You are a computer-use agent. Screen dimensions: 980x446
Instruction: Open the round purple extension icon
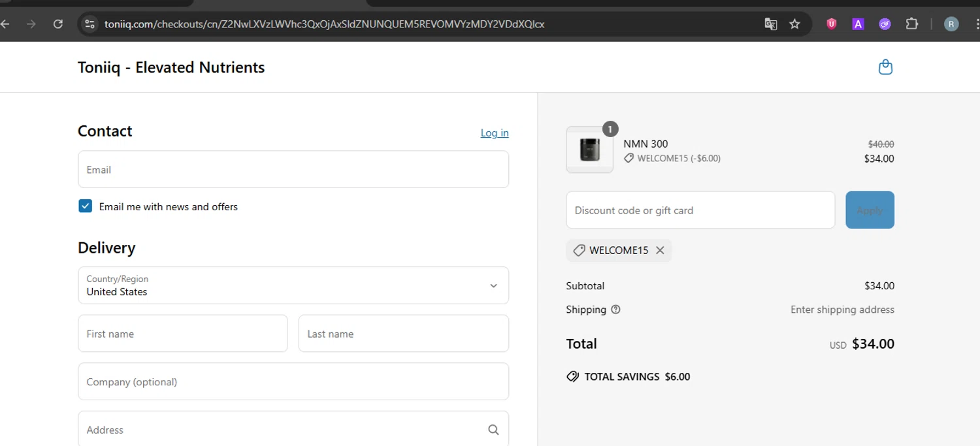click(885, 24)
